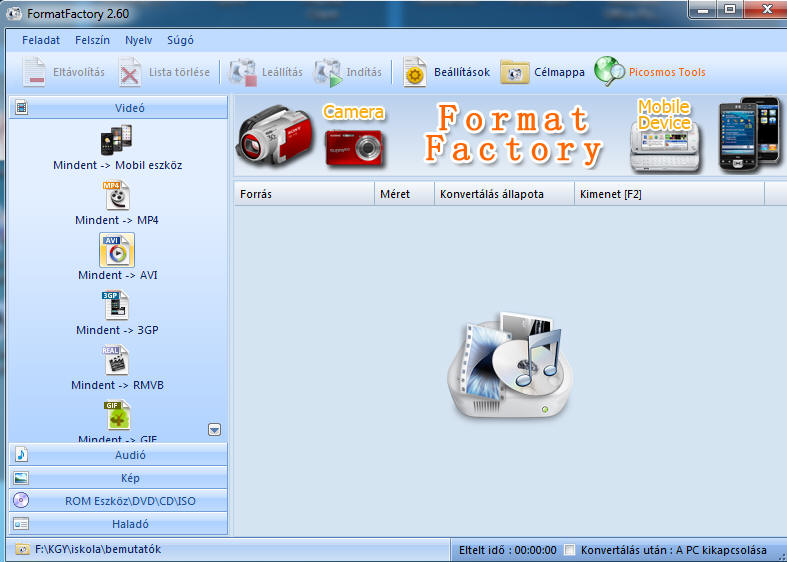Expand the Haladó panel
This screenshot has width=787, height=562.
click(118, 524)
